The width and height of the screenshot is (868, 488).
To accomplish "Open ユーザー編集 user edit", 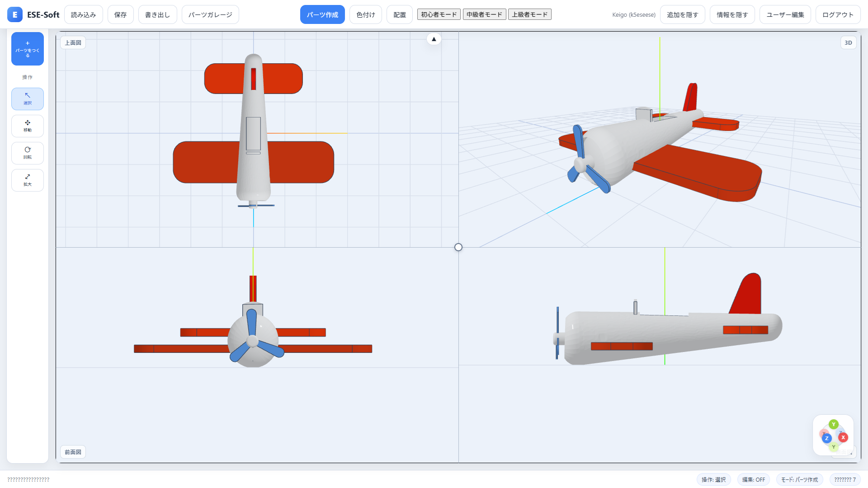I will pos(785,14).
